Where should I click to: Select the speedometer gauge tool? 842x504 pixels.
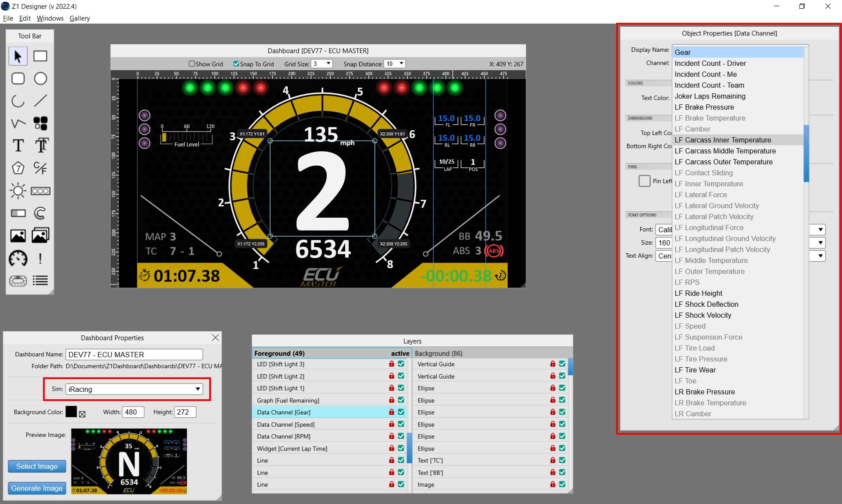[x=18, y=259]
